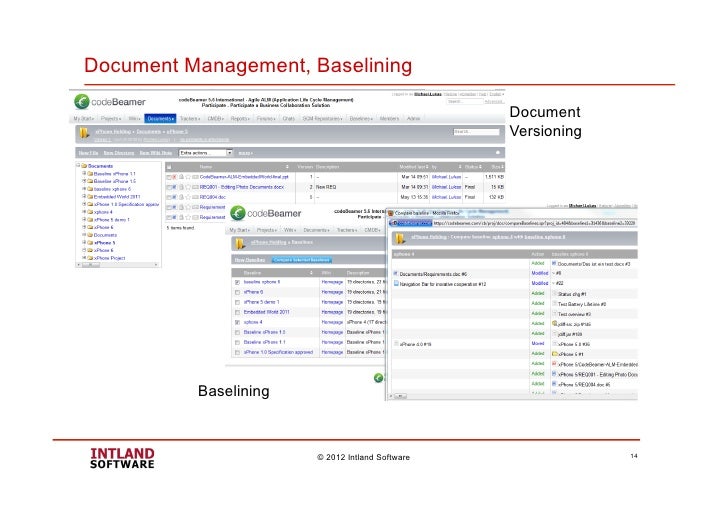Screen dimensions: 728x514
Task: Click the New Directory link
Action: click(119, 153)
